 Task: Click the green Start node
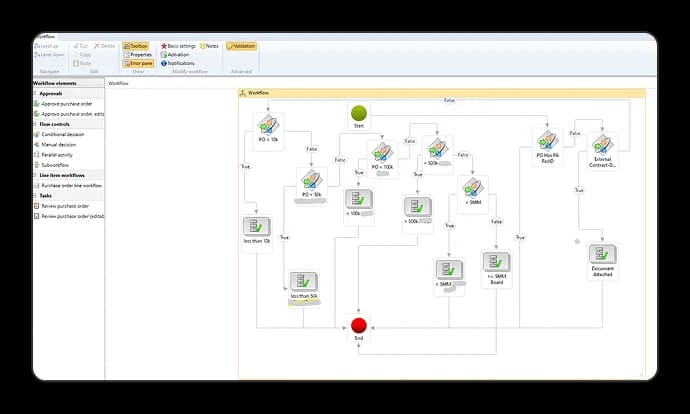tap(358, 114)
